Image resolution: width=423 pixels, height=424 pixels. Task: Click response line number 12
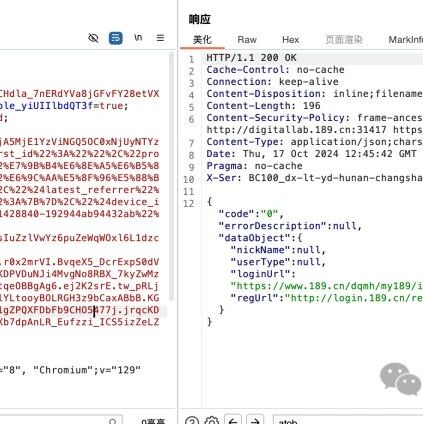point(189,203)
